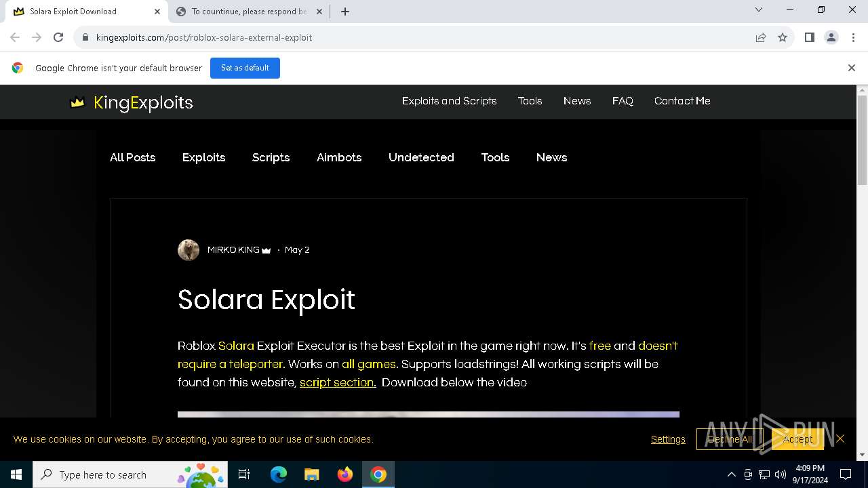The height and width of the screenshot is (488, 868).
Task: Open the Windows Start menu
Action: click(16, 474)
